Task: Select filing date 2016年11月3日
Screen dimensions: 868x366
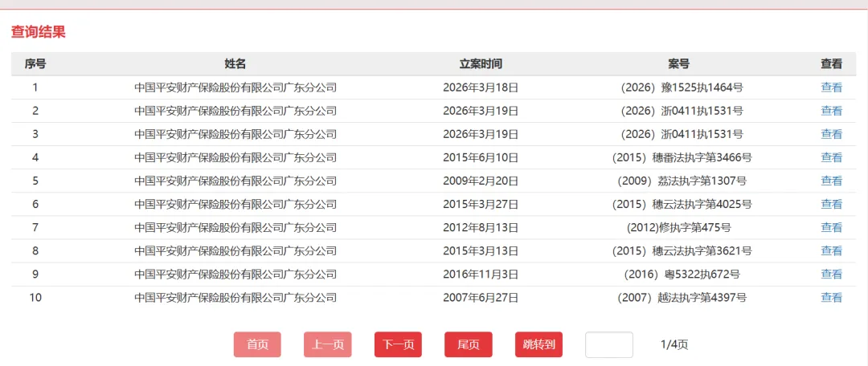Action: point(481,274)
